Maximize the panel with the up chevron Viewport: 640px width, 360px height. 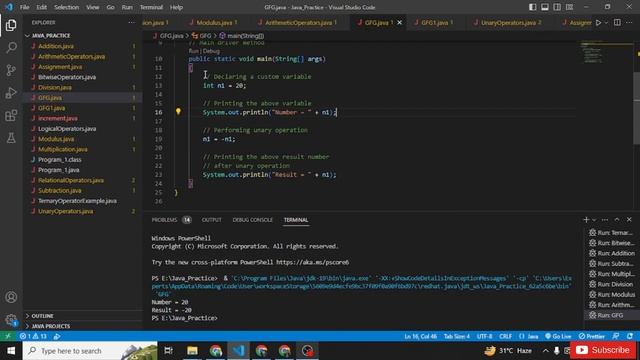tap(617, 220)
